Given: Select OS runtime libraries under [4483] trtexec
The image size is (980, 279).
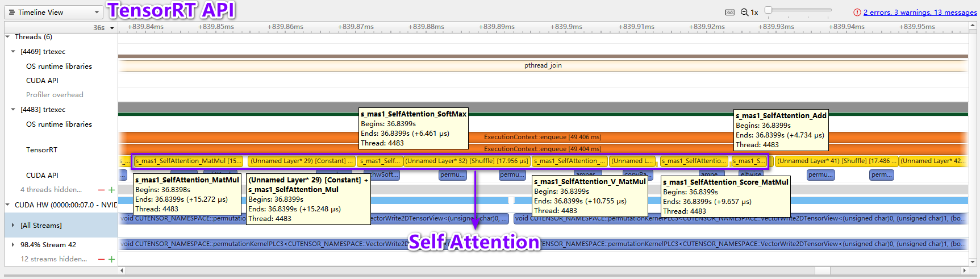Looking at the screenshot, I should 59,124.
